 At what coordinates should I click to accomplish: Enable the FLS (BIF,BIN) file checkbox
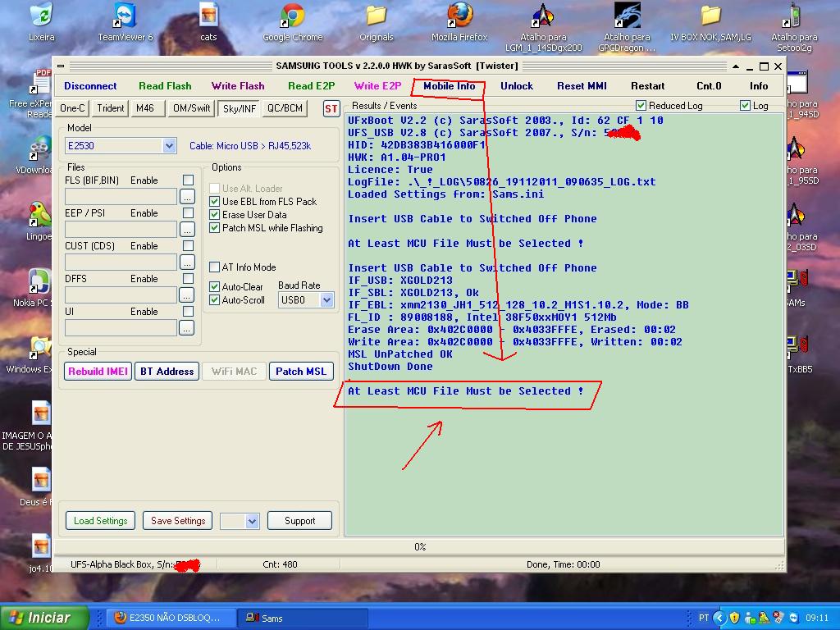(188, 180)
